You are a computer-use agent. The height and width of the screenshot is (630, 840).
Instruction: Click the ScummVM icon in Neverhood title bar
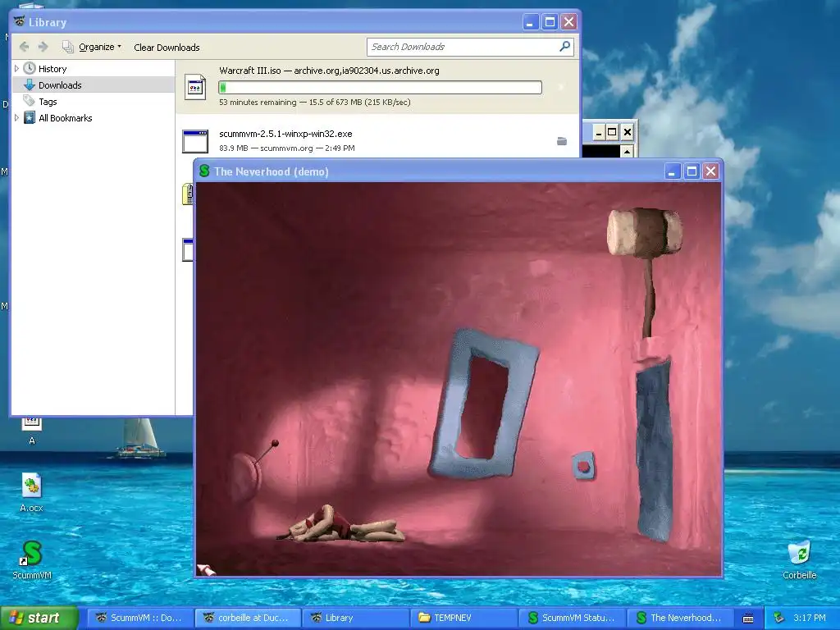(x=204, y=171)
